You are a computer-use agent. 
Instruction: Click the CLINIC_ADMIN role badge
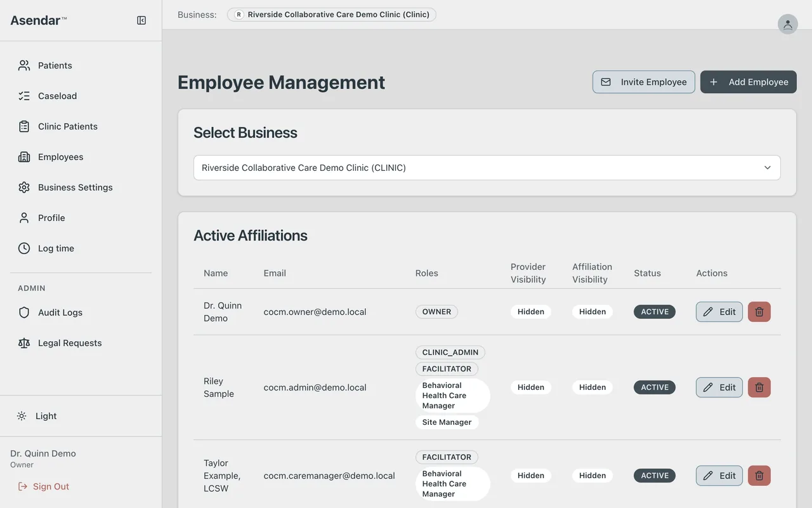(450, 352)
